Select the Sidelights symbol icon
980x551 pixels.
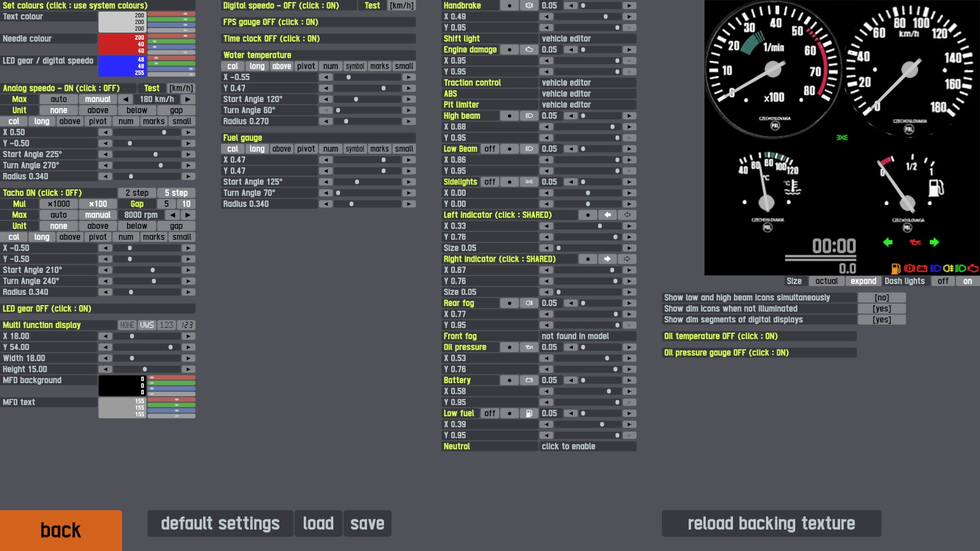tap(529, 182)
